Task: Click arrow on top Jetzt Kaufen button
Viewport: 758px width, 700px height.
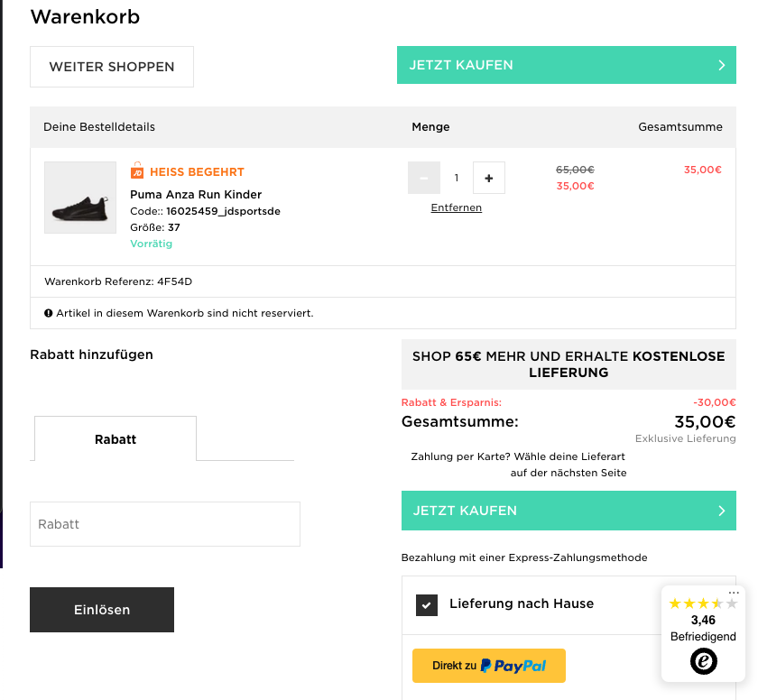Action: [722, 65]
